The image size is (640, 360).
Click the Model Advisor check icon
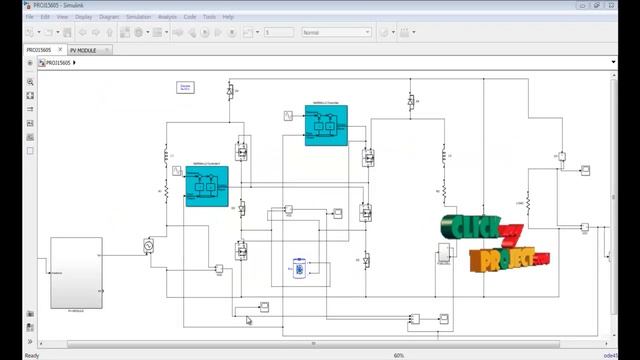(x=384, y=32)
